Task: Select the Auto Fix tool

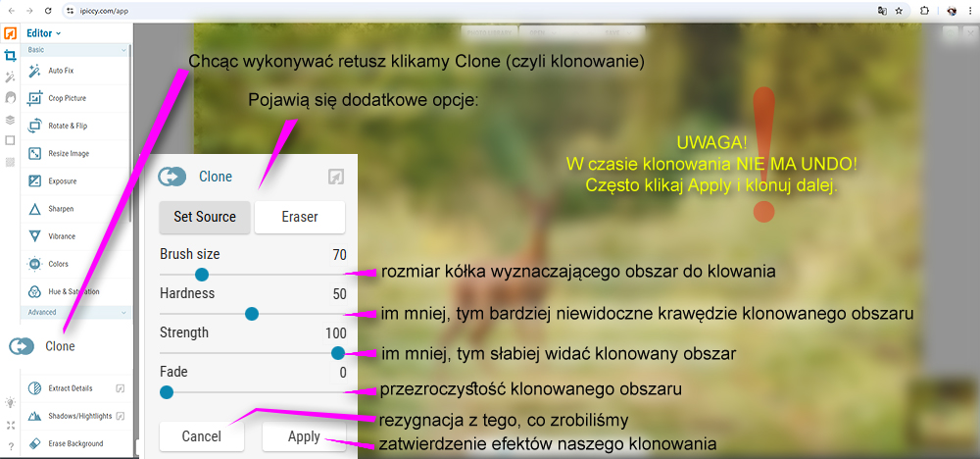Action: pos(61,71)
